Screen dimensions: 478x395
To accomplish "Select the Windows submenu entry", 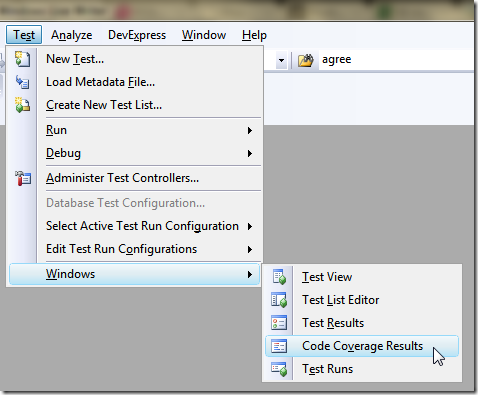I will 135,274.
